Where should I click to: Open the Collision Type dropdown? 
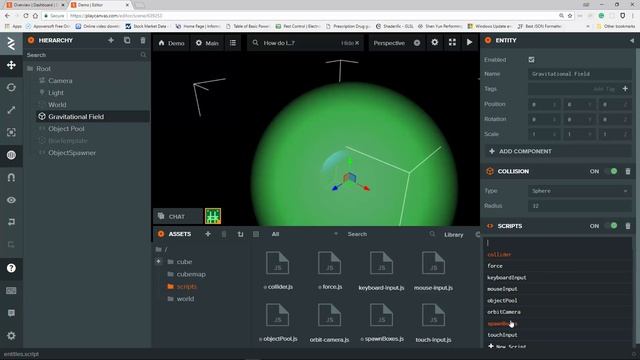(x=580, y=191)
